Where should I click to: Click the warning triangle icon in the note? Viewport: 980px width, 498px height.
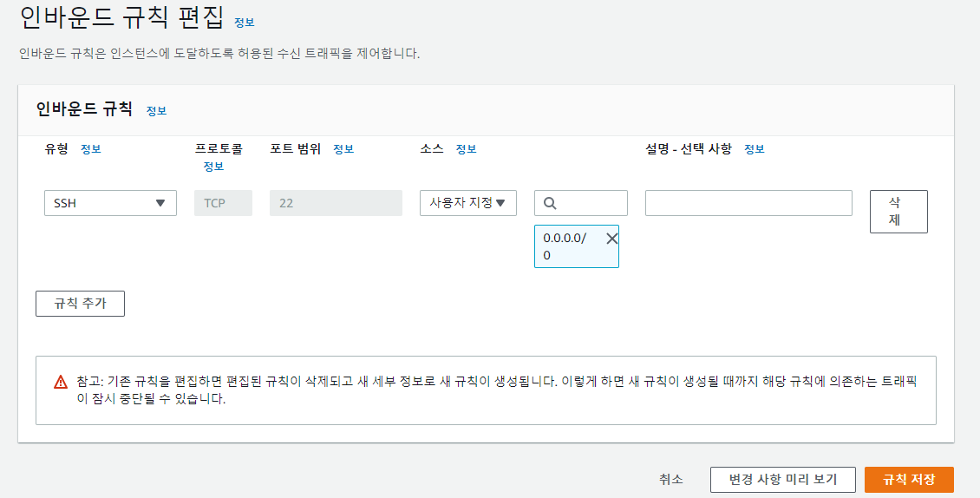pyautogui.click(x=61, y=382)
